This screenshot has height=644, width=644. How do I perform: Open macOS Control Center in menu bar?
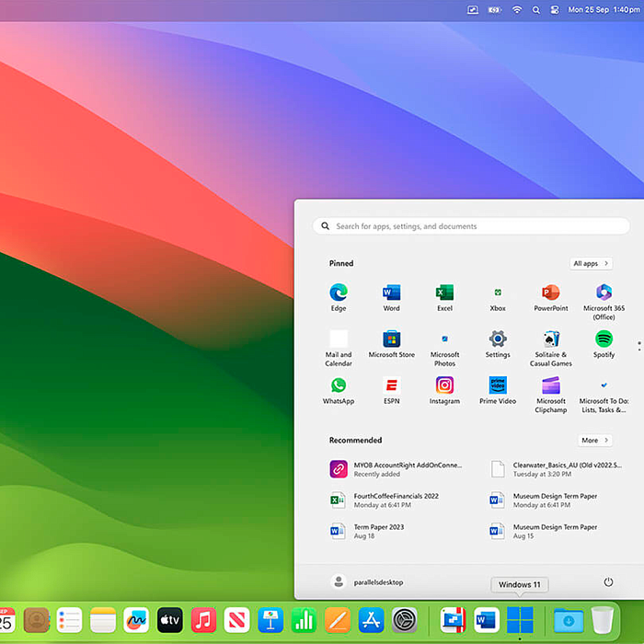(x=555, y=10)
